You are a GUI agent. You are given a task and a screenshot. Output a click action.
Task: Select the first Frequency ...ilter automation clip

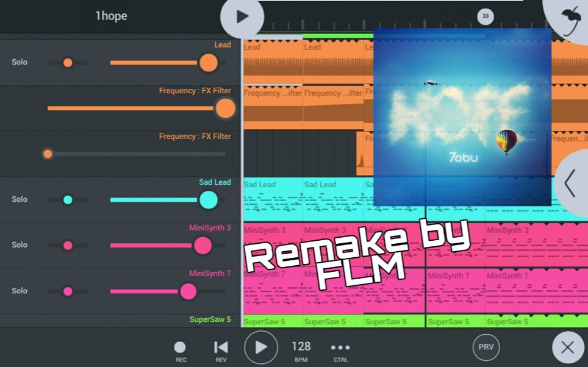[x=273, y=108]
